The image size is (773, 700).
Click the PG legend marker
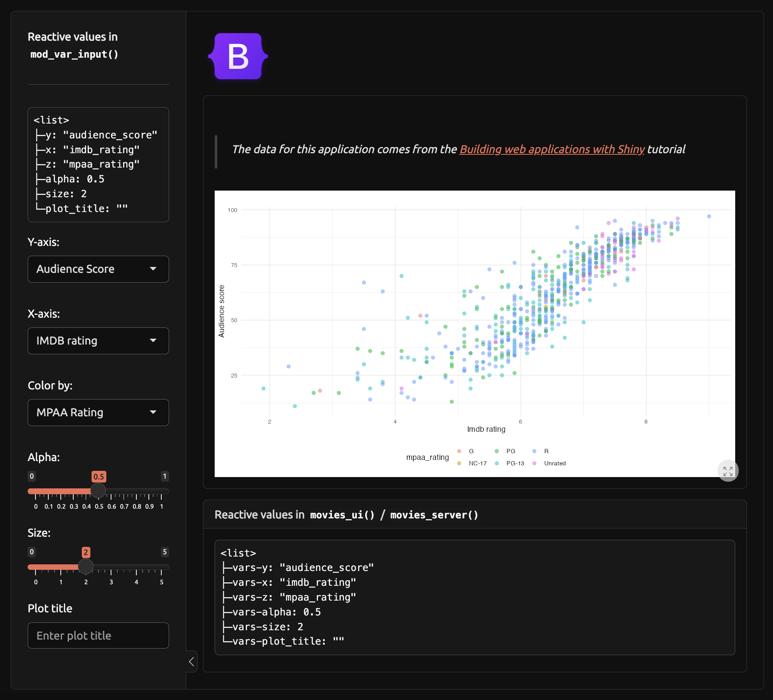point(497,451)
